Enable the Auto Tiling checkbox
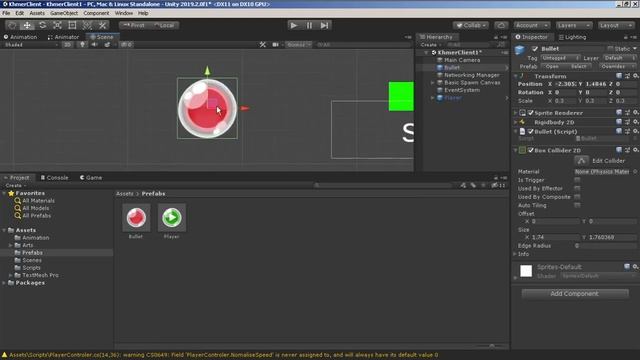This screenshot has height=360, width=640. point(577,205)
